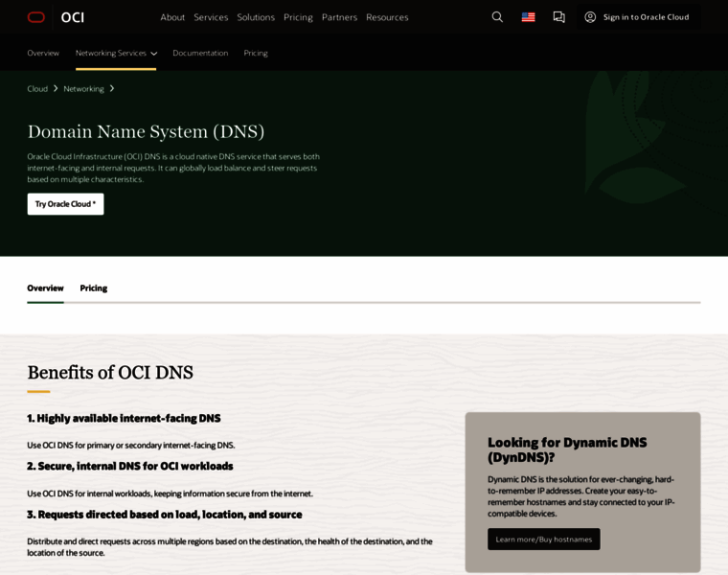Click the user account profile icon
Image resolution: width=728 pixels, height=575 pixels.
click(590, 17)
